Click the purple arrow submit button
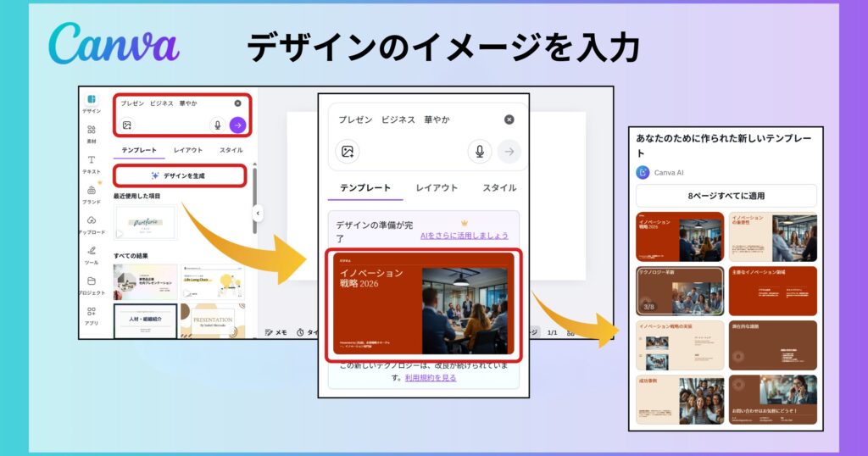Screen dimensions: 868x456 click(x=238, y=125)
